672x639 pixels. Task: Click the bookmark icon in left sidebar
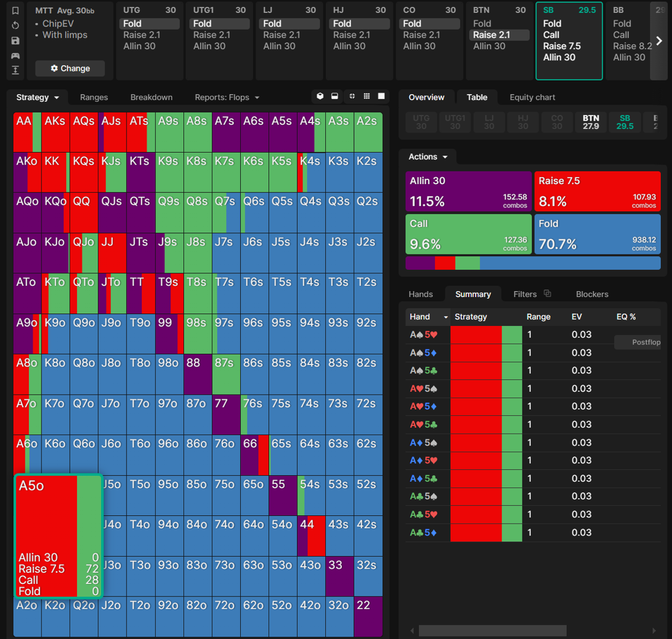pyautogui.click(x=15, y=11)
